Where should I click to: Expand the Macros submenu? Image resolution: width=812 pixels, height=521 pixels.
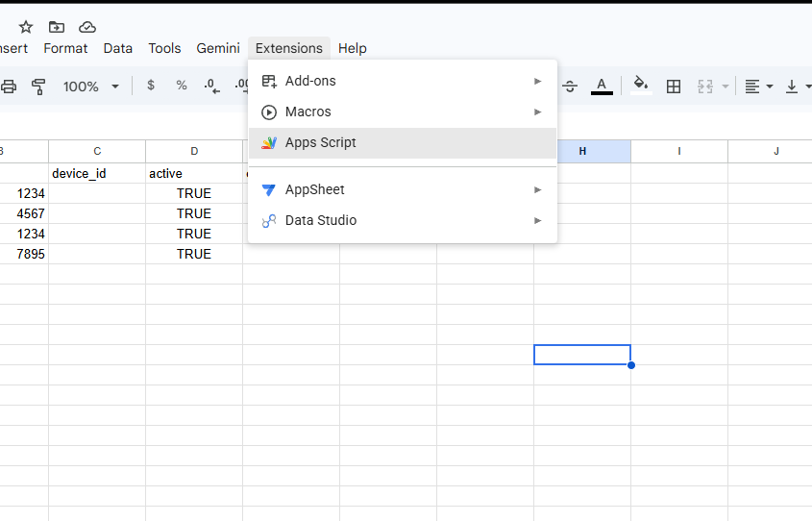(x=403, y=112)
